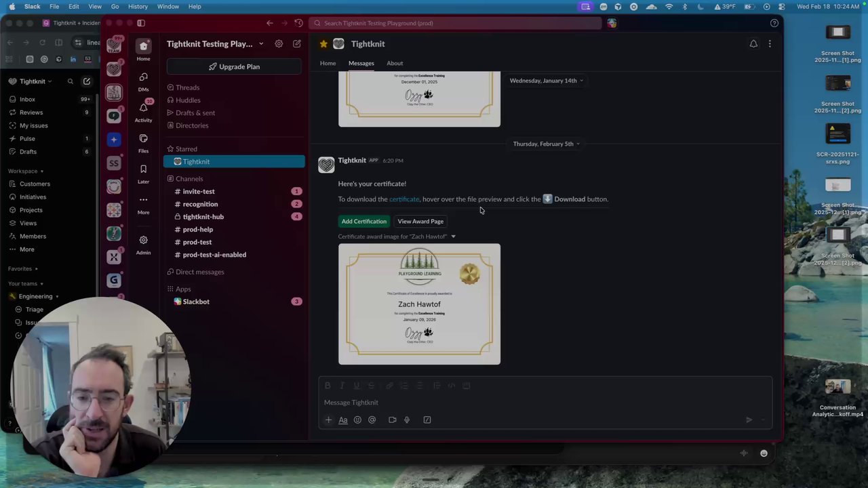Click the Message Tightknit input field
Screen dimensions: 868x488
[x=545, y=403]
